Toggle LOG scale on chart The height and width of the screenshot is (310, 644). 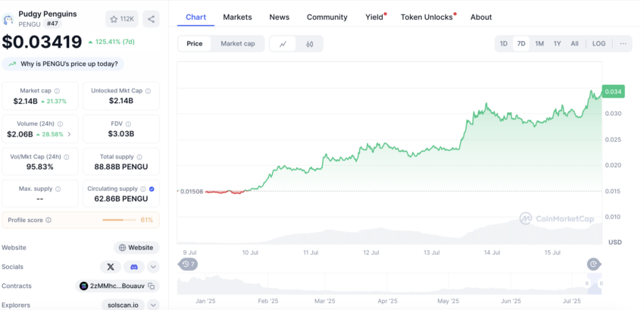599,43
